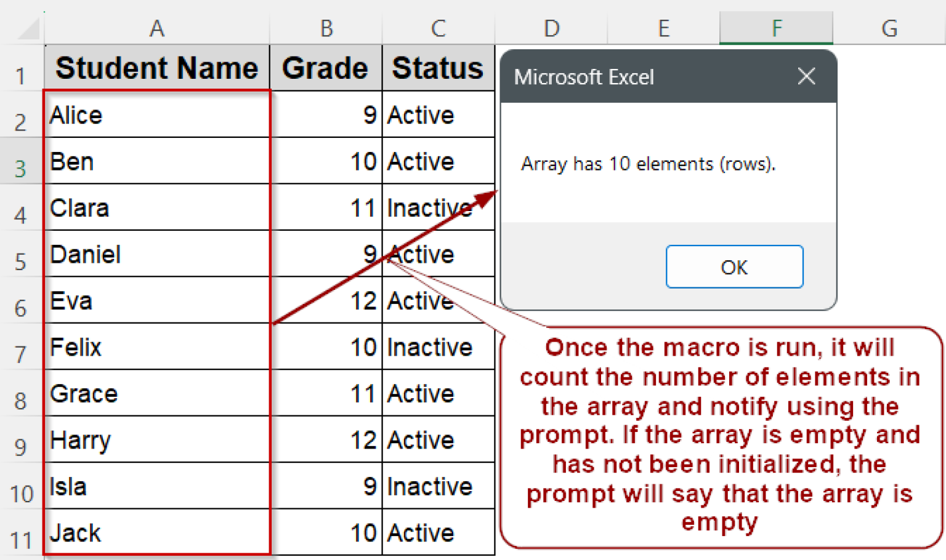Select Isla's Inactive status cell
Viewport: 946px width, 560px height.
tap(438, 486)
